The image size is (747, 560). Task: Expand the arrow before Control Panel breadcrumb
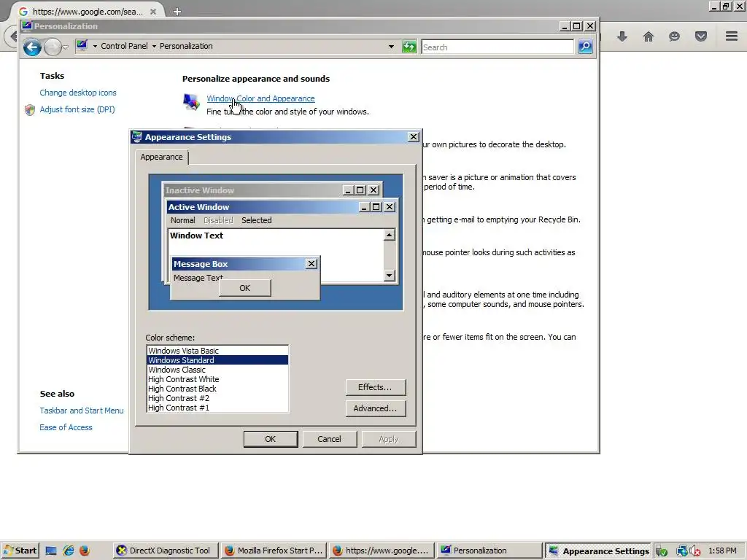click(x=95, y=46)
